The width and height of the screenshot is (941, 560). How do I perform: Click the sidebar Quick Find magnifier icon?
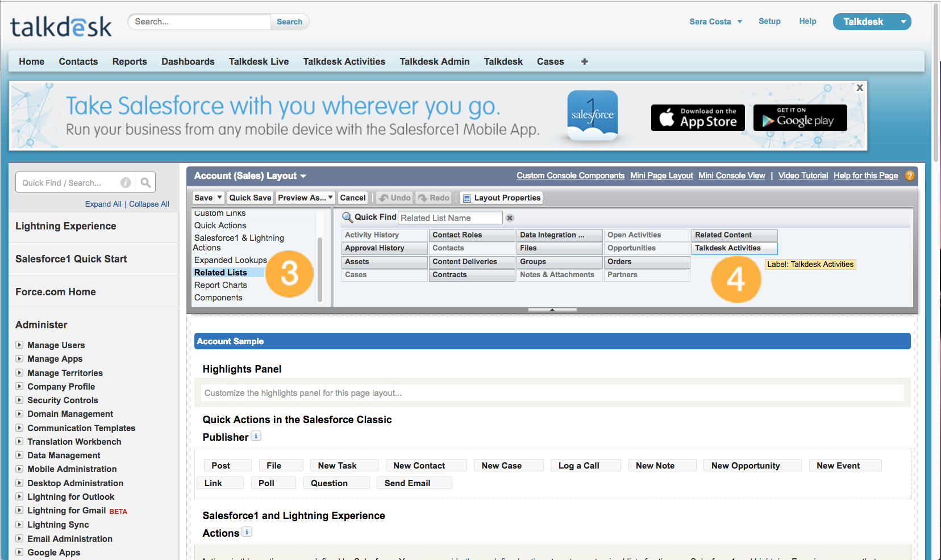point(145,182)
